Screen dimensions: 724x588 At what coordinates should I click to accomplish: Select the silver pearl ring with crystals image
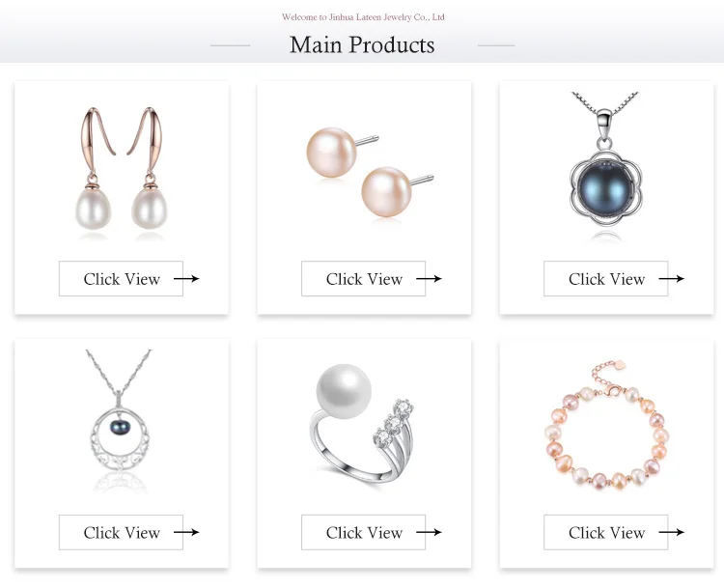361,424
